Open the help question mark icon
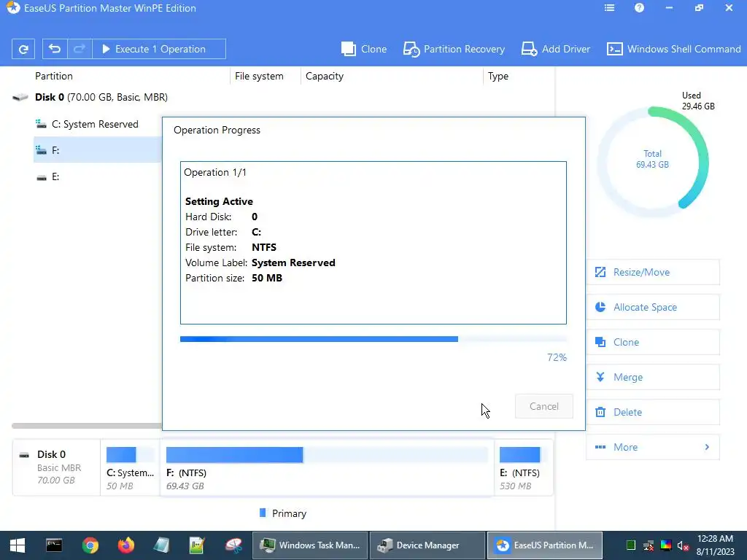Screen dimensions: 747x560 click(639, 8)
